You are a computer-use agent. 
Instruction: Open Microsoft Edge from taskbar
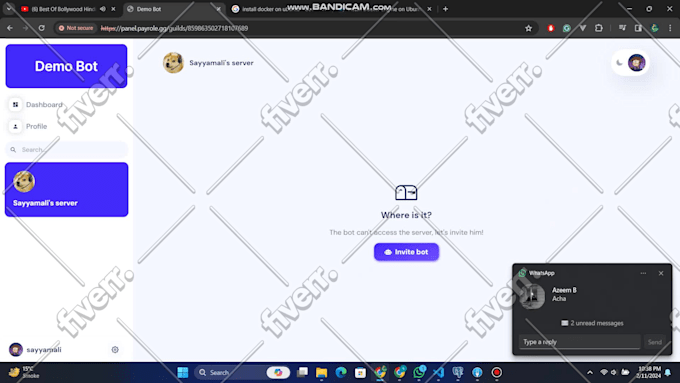click(341, 373)
